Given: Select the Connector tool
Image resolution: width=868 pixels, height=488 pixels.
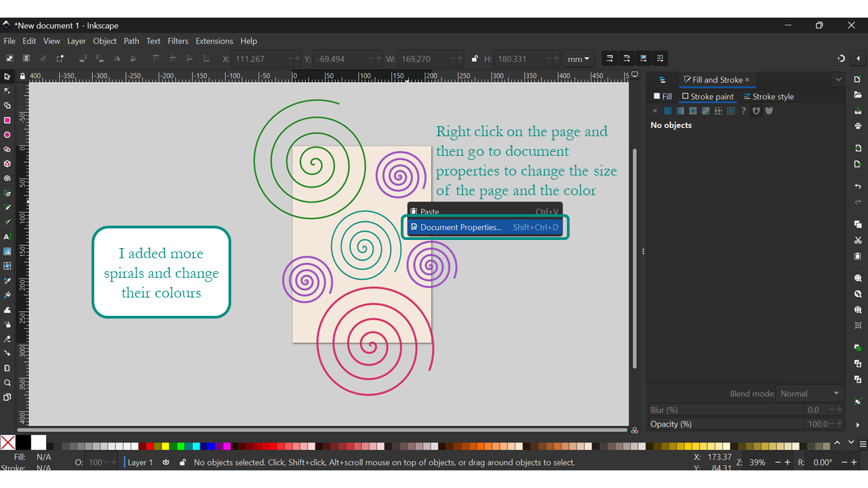Looking at the screenshot, I should pos(7,353).
